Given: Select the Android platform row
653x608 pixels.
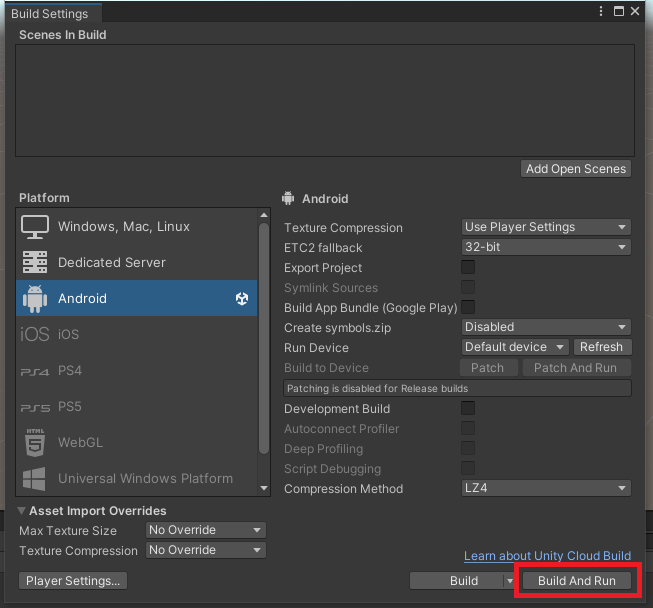Looking at the screenshot, I should (x=137, y=298).
